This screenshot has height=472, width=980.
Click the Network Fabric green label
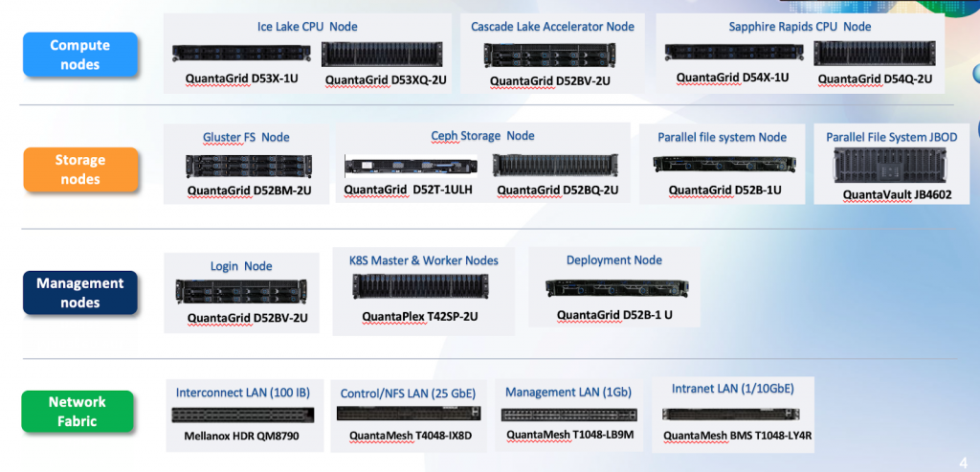78,411
